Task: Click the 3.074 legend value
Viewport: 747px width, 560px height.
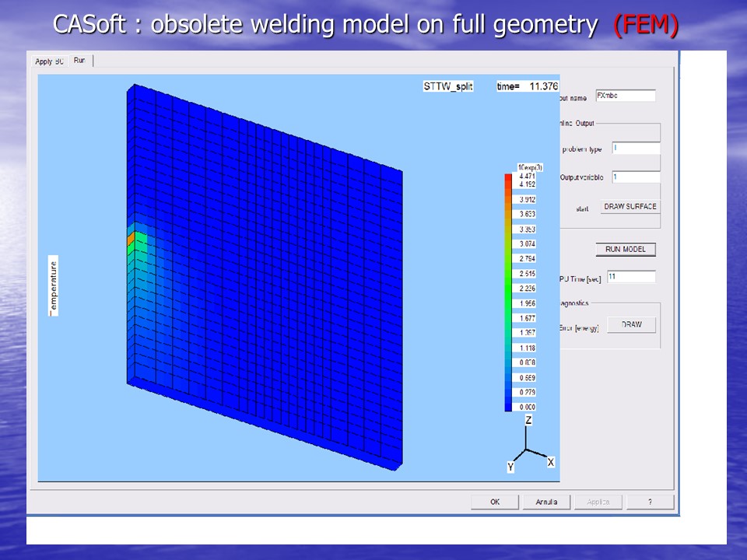Action: click(528, 243)
